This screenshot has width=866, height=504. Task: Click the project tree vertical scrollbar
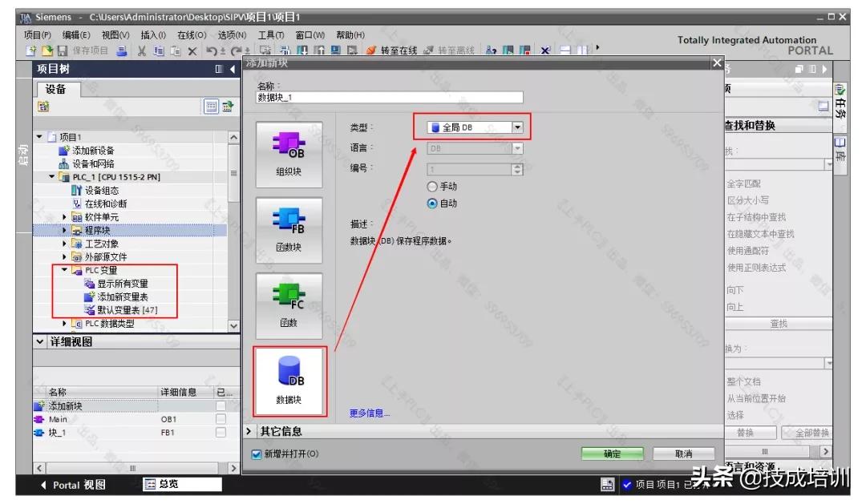[x=233, y=231]
